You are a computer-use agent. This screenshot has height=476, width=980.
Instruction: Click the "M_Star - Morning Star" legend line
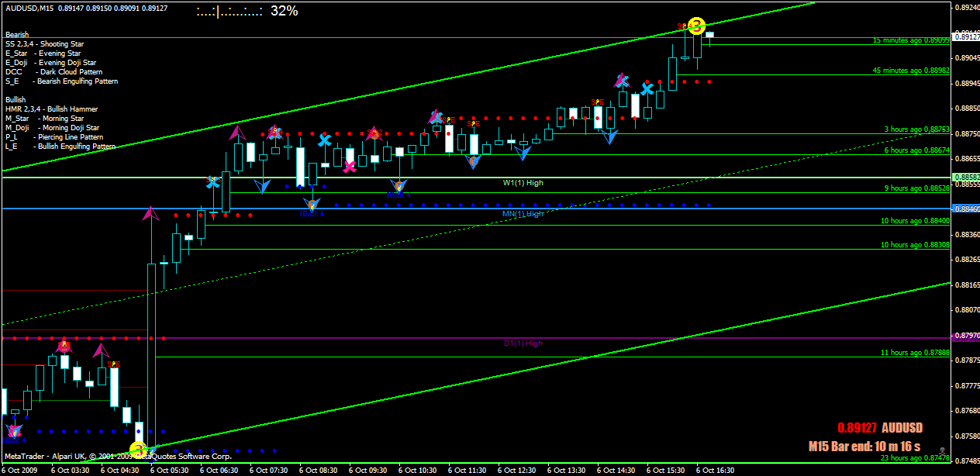click(x=44, y=119)
